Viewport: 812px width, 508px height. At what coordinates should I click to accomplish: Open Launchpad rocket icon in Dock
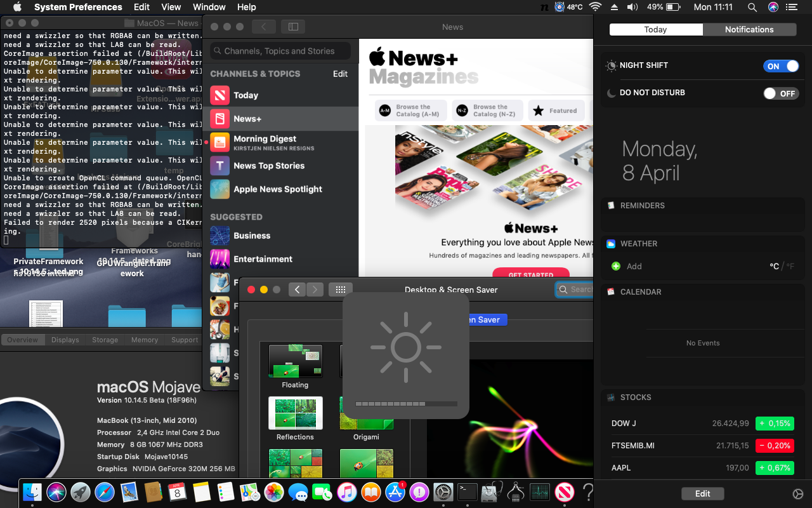81,492
